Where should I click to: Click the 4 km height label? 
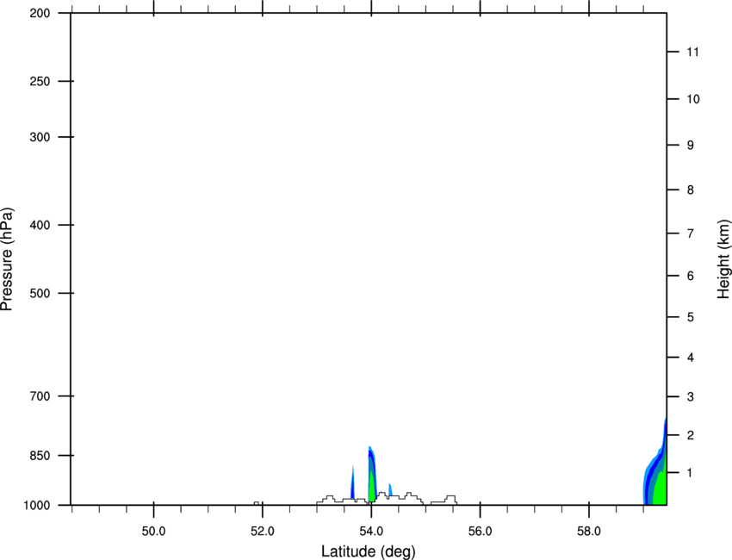(691, 358)
